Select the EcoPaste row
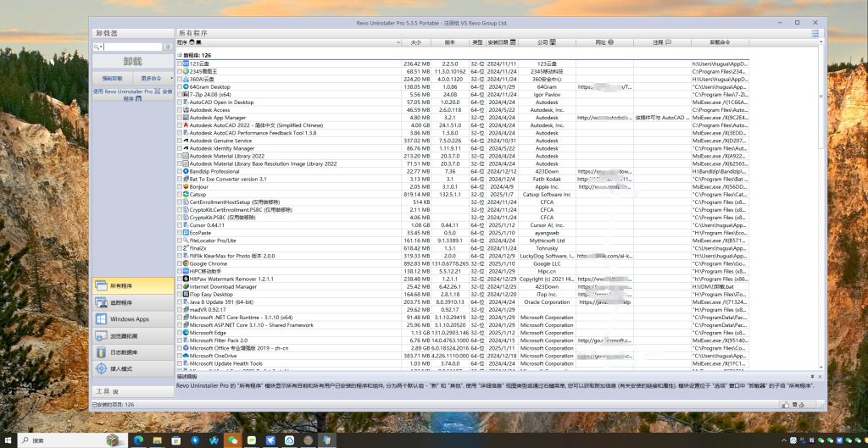This screenshot has height=448, width=868. click(463, 233)
